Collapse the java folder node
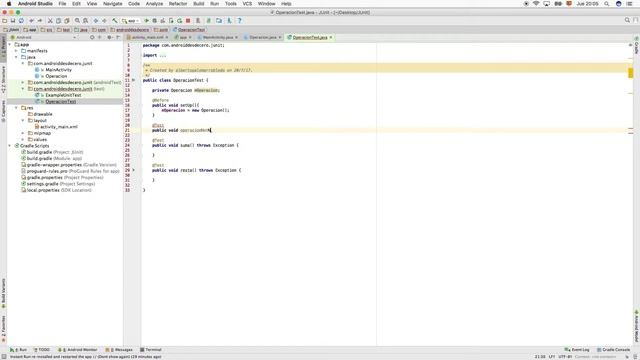 16,57
